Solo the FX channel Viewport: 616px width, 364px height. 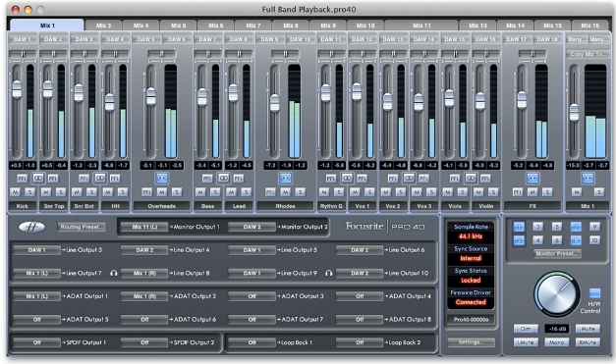547,192
